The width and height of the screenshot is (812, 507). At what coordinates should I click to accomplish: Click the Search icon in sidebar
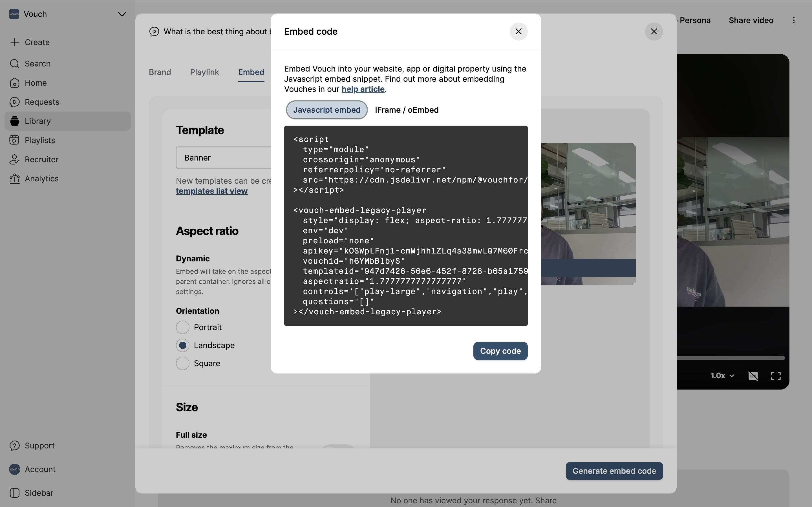point(14,64)
